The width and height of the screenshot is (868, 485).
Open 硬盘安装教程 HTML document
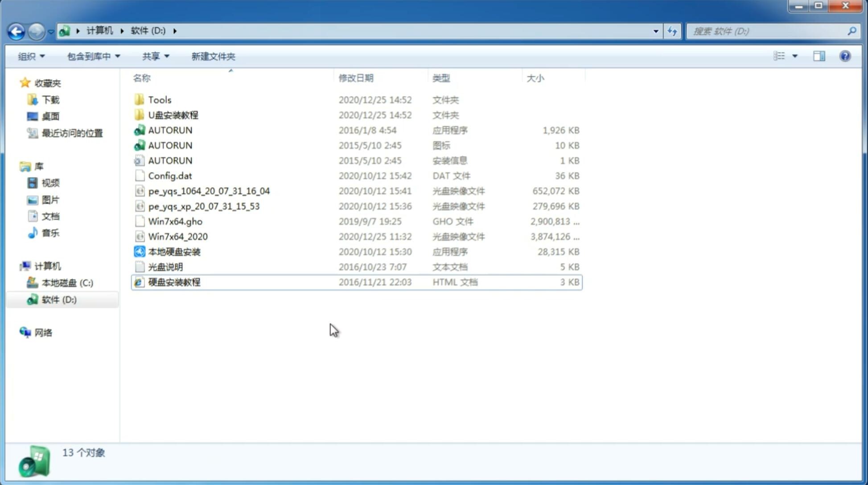click(x=174, y=282)
